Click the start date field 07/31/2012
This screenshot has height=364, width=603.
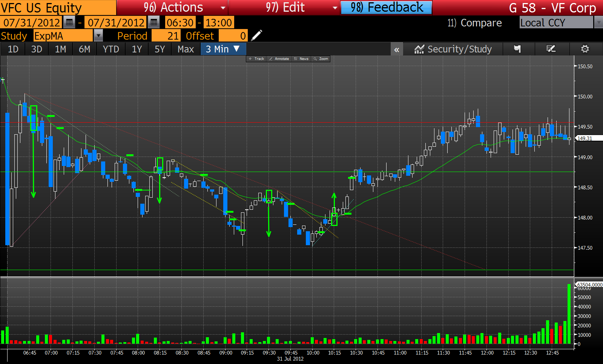[x=31, y=23]
